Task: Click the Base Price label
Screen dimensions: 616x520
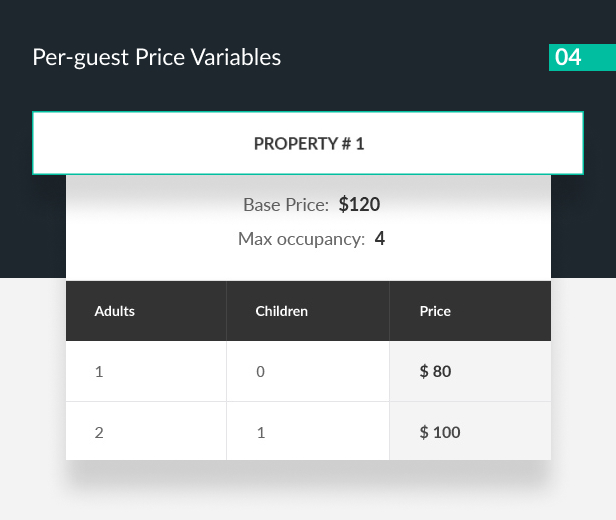Action: click(x=286, y=205)
